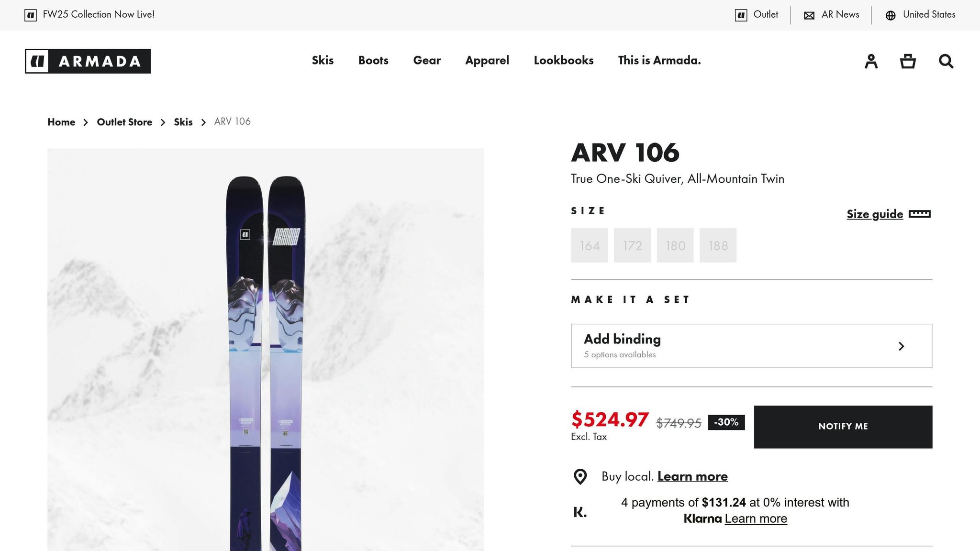Click the AR News envelope icon
Screen dimensions: 980x551
809,15
